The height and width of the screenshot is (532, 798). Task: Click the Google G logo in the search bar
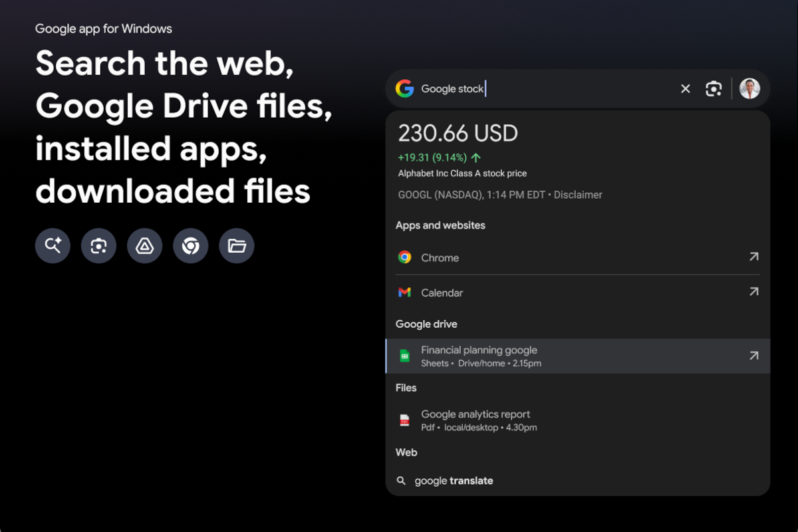point(406,88)
